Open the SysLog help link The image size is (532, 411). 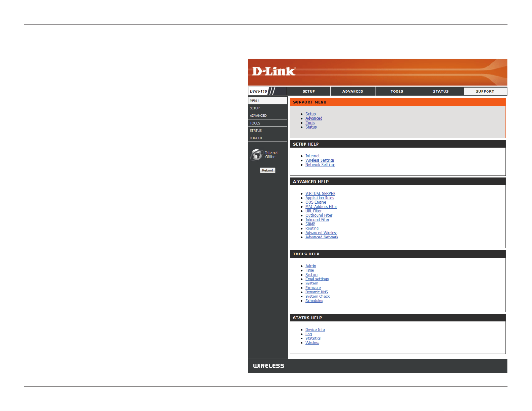311,275
